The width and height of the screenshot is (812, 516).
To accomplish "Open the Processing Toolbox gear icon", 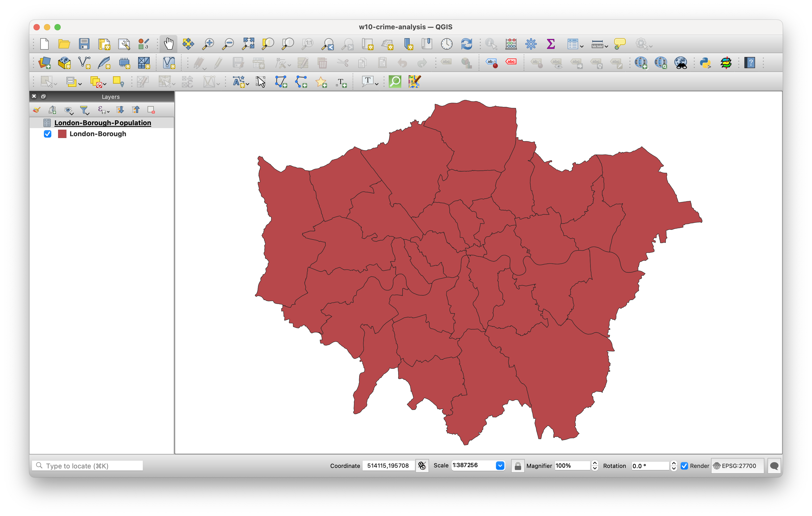I will [x=531, y=44].
